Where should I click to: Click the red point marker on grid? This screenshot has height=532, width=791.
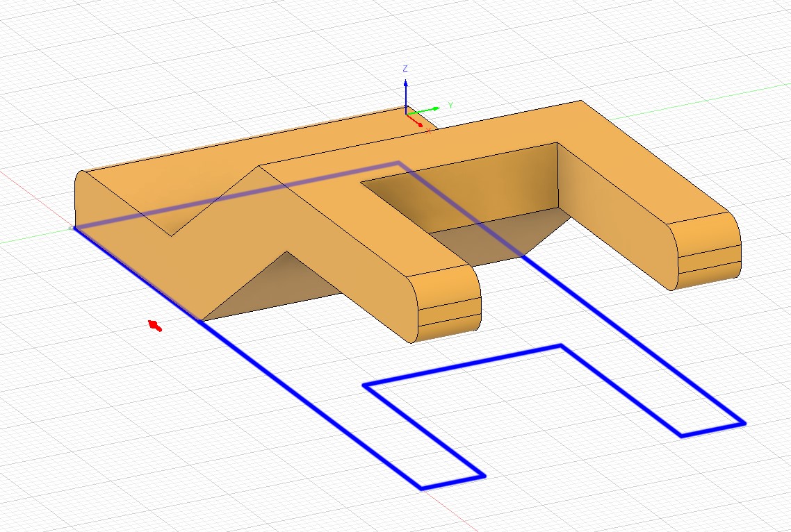click(x=155, y=326)
